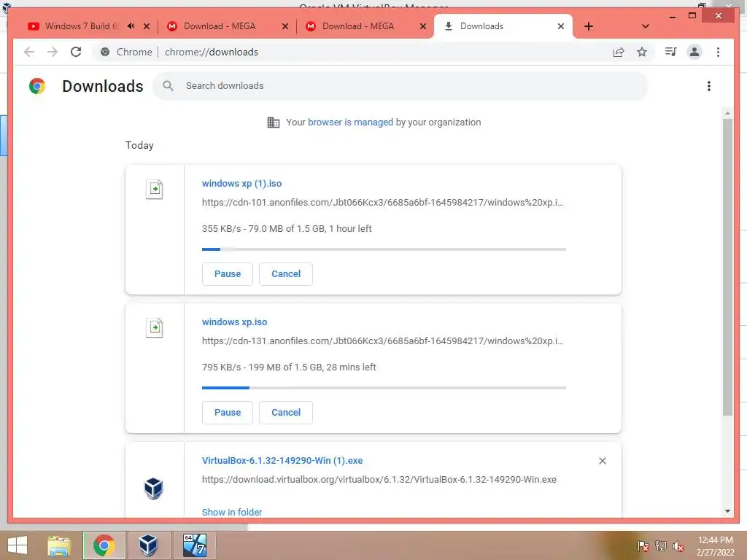The image size is (747, 560).
Task: Click the share page icon in address bar
Action: click(x=619, y=52)
